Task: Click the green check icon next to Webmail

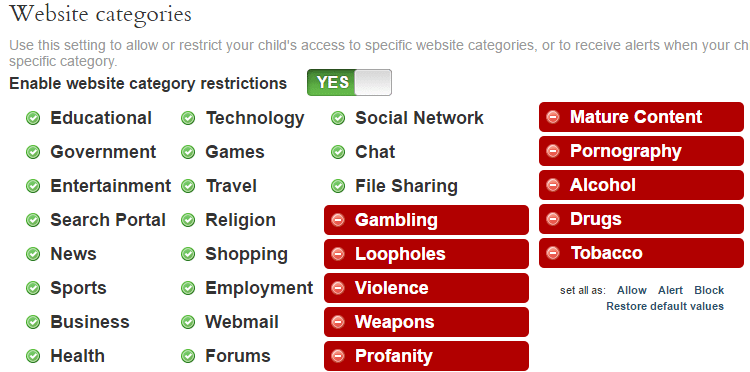Action: pyautogui.click(x=188, y=322)
